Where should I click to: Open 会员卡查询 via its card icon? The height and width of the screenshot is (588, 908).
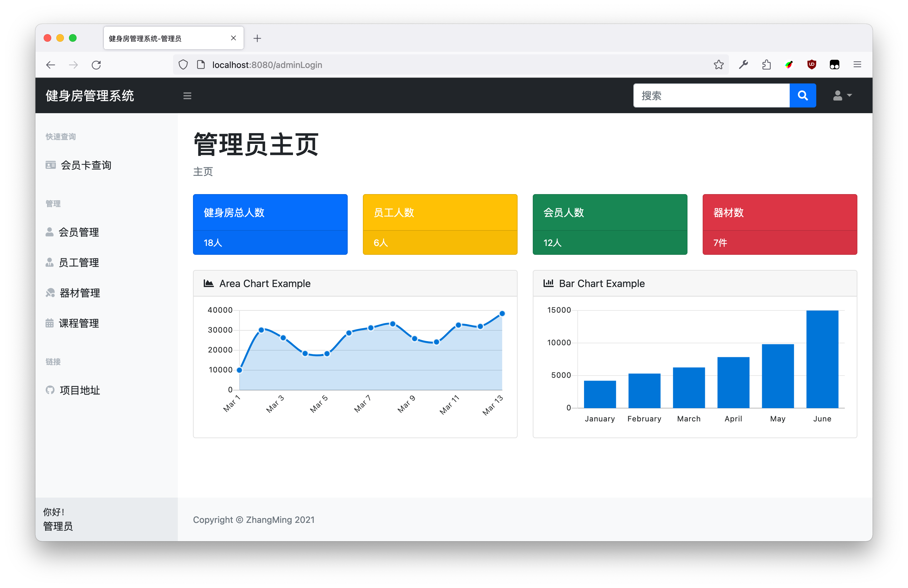click(50, 165)
